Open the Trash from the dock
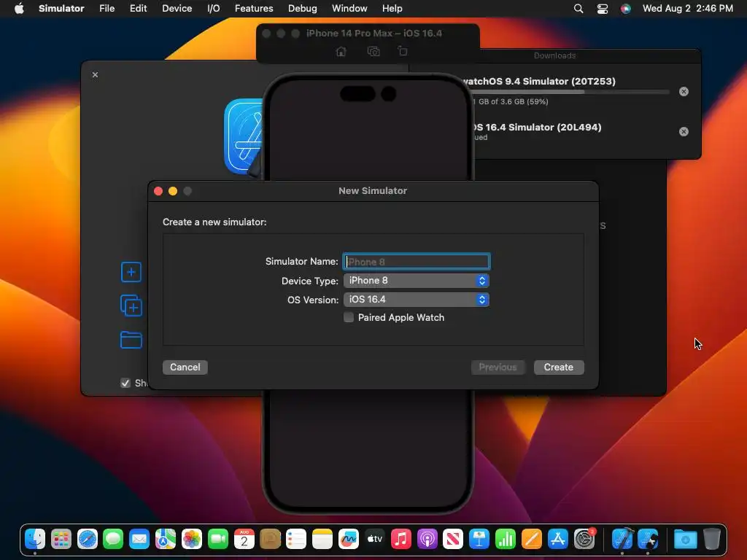The image size is (747, 560). 712,539
